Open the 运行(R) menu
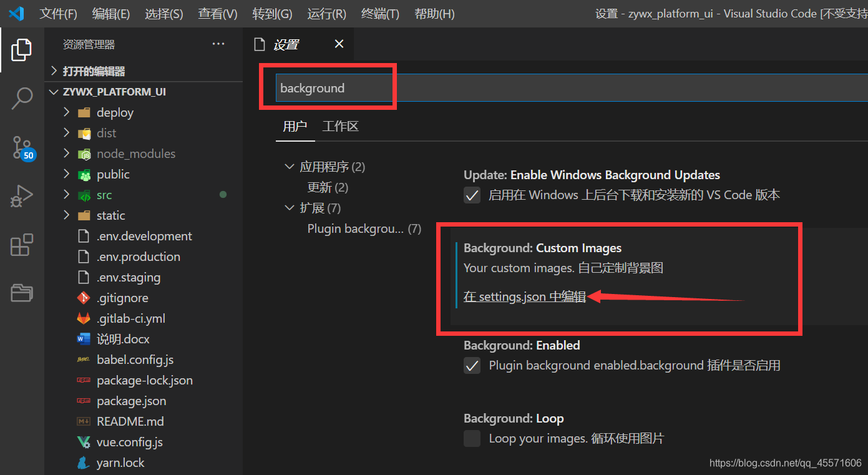The height and width of the screenshot is (475, 868). point(327,14)
